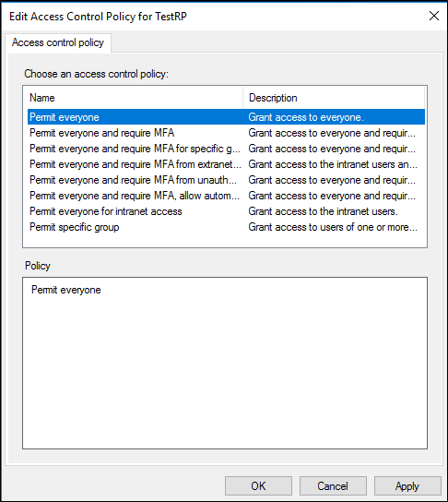The image size is (448, 502).
Task: Close the Edit Access Control Policy dialog
Action: click(433, 16)
